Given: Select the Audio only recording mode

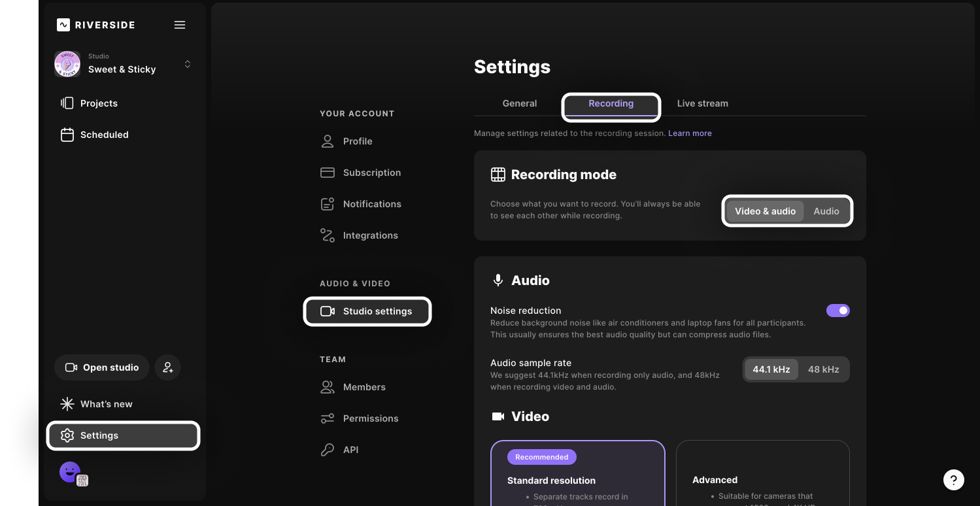Looking at the screenshot, I should 826,211.
